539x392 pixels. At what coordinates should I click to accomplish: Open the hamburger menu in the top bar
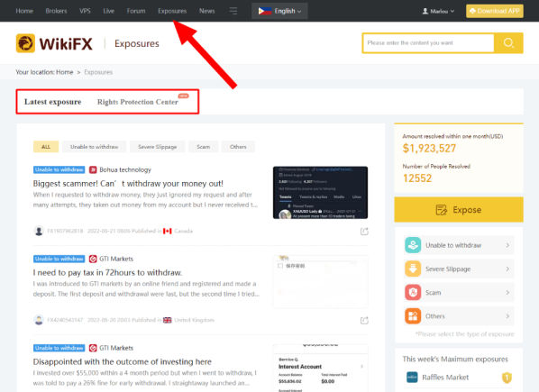(233, 11)
